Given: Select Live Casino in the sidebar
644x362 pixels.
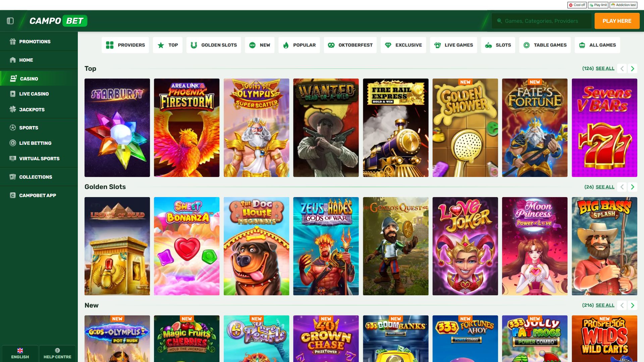Looking at the screenshot, I should [x=39, y=94].
